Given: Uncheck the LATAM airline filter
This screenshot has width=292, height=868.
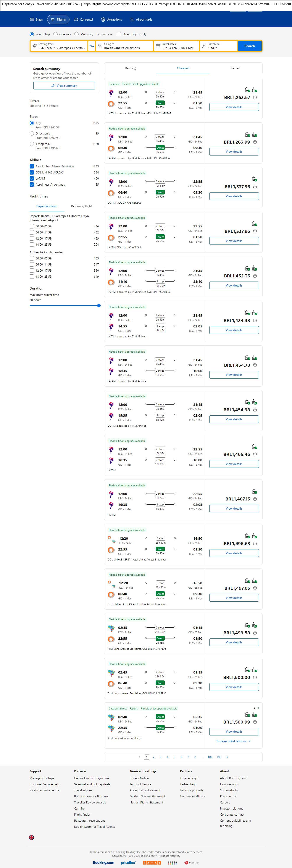Looking at the screenshot, I should 32,179.
